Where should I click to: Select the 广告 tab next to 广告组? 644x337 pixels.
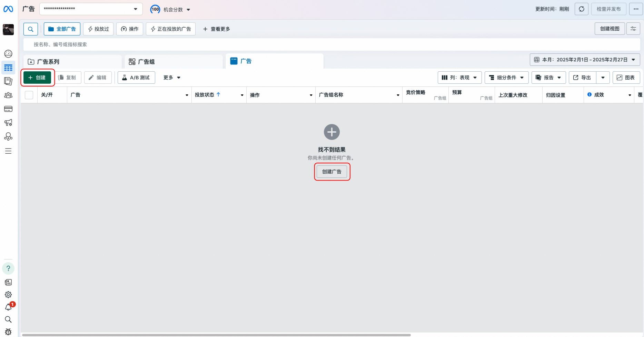click(275, 61)
